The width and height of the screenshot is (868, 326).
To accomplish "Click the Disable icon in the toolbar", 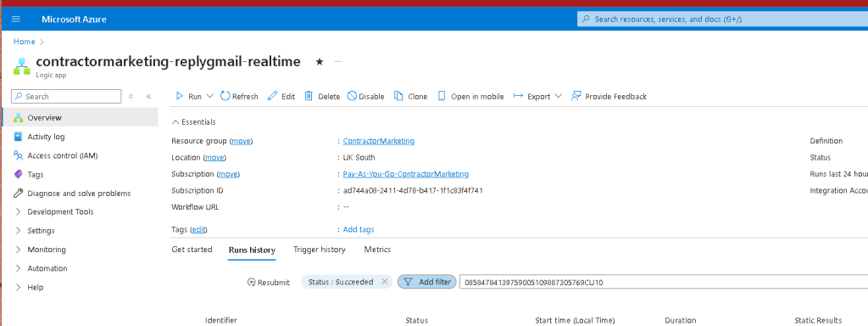I will (352, 96).
